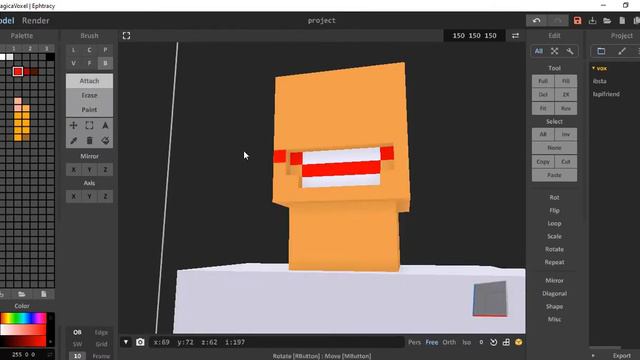Switch camera to Pers mode
This screenshot has width=640, height=360.
point(414,342)
